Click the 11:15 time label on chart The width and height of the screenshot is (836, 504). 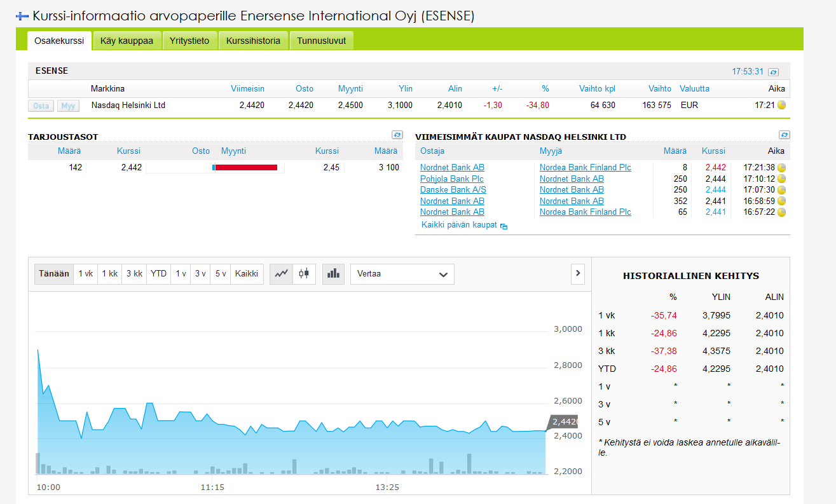tap(212, 487)
